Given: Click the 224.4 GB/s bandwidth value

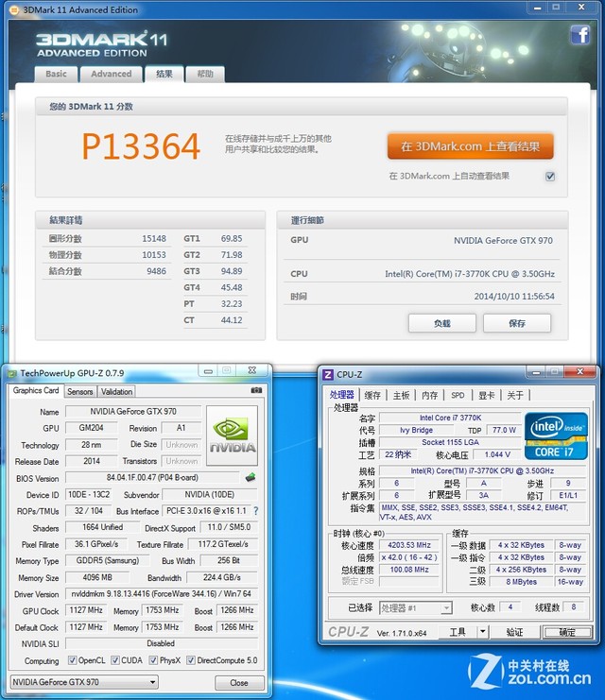Looking at the screenshot, I should pos(221,577).
